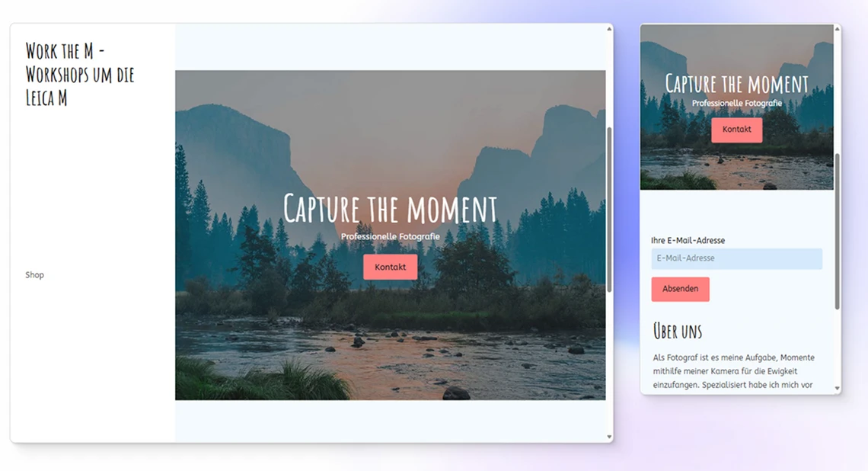Click the desktop preview scrollbar thumb
Viewport: 868px width, 471px height.
[x=609, y=210]
